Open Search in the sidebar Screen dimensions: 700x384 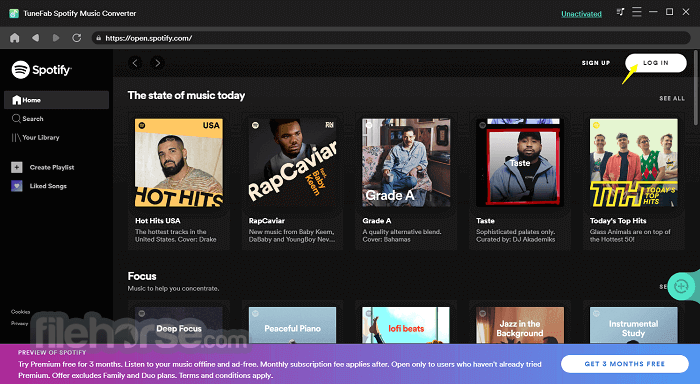point(28,119)
